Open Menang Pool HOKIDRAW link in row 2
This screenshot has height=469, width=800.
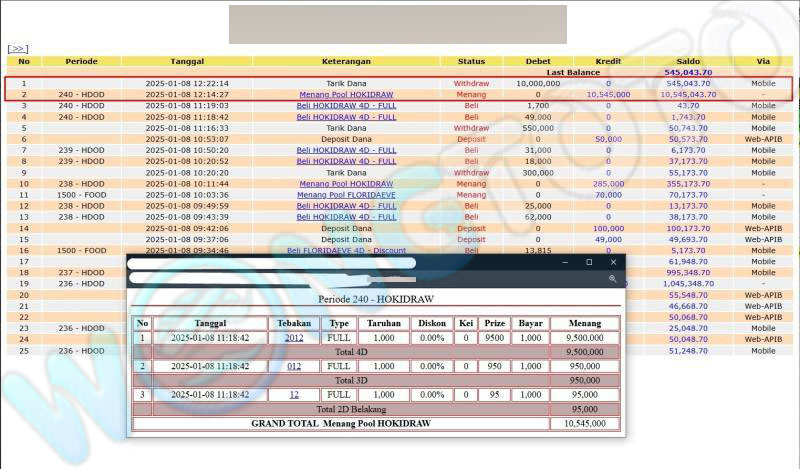click(x=346, y=95)
